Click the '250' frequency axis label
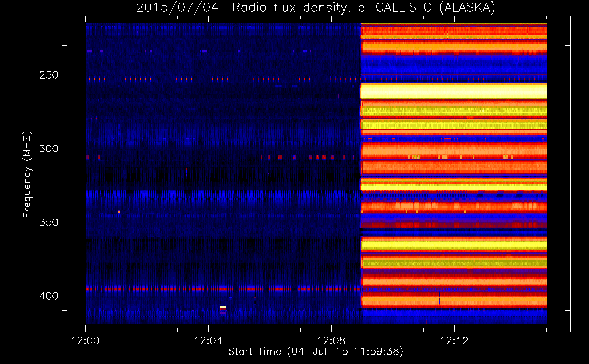 pos(49,75)
